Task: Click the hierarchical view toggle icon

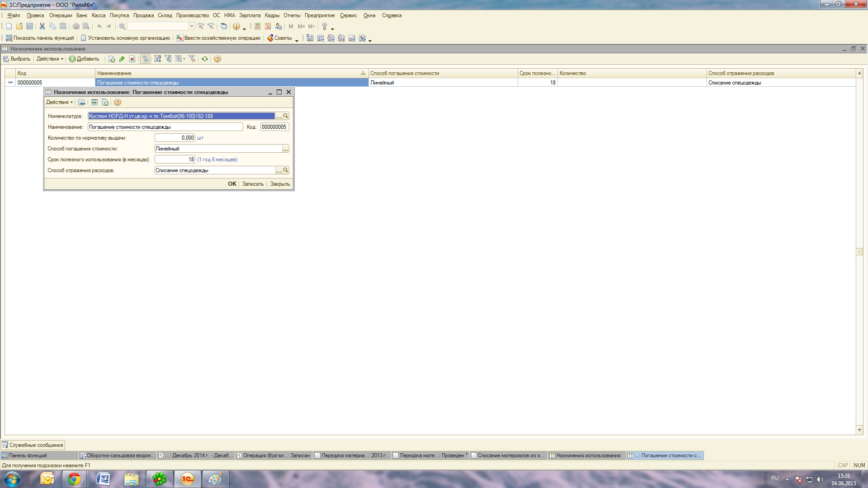Action: (145, 59)
